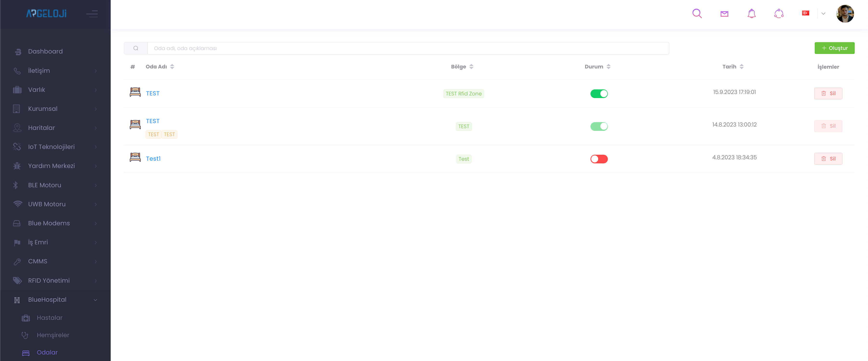868x361 pixels.
Task: Disable status toggle for TEST Rfid Zone room
Action: (x=599, y=94)
